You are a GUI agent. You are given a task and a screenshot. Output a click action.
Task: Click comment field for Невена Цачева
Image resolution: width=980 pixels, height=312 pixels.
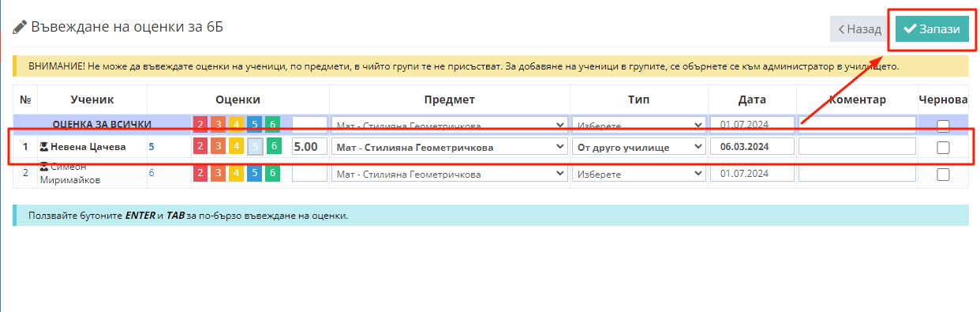click(857, 146)
